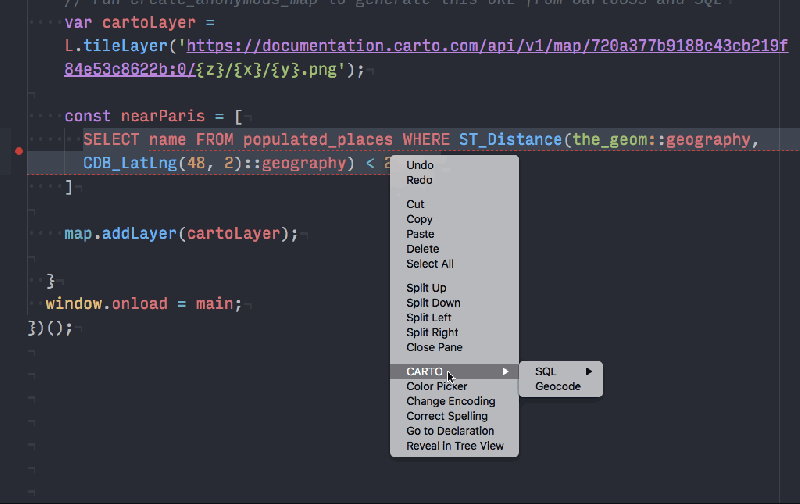Expand the CARTO submenu arrow
Image resolution: width=800 pixels, height=504 pixels.
pyautogui.click(x=505, y=371)
